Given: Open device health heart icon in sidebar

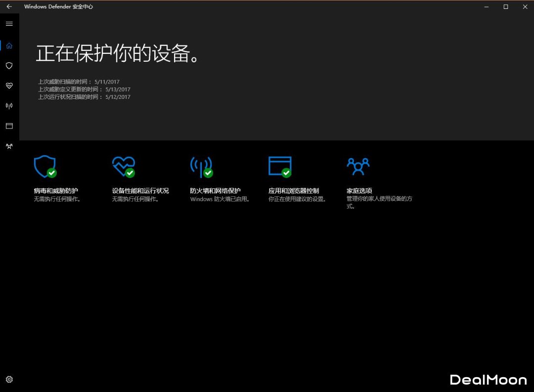Looking at the screenshot, I should [9, 86].
